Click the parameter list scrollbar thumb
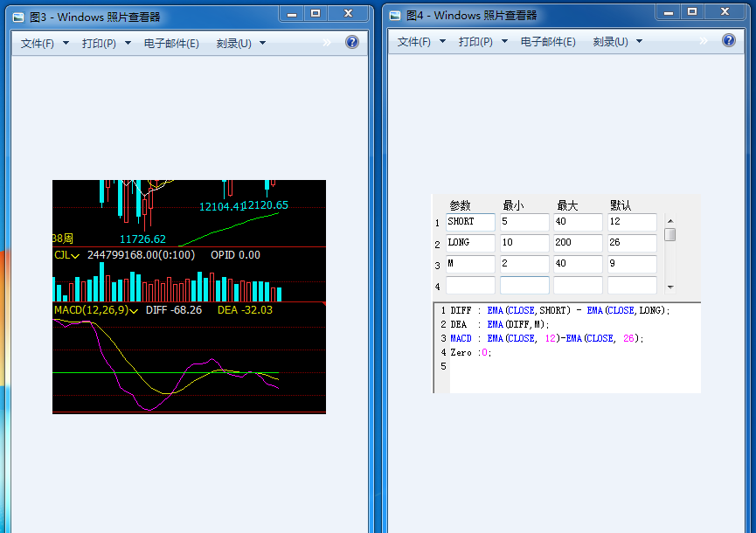Viewport: 756px width, 533px height. 670,234
